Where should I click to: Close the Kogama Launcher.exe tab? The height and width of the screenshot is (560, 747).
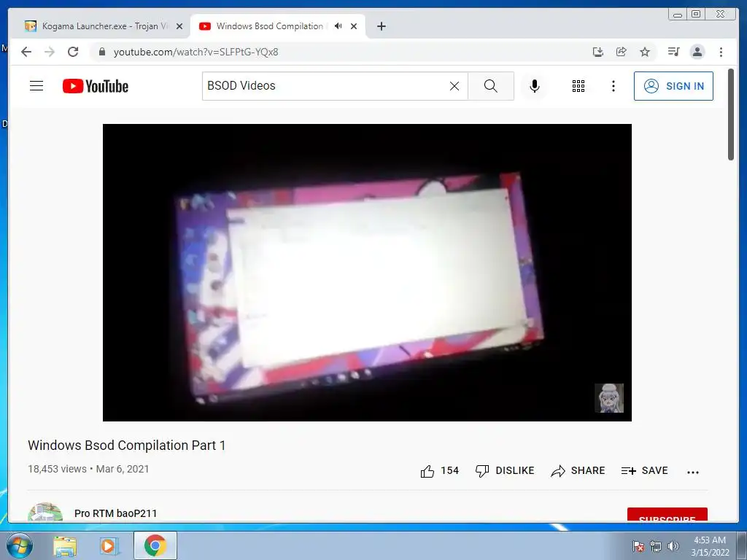179,26
